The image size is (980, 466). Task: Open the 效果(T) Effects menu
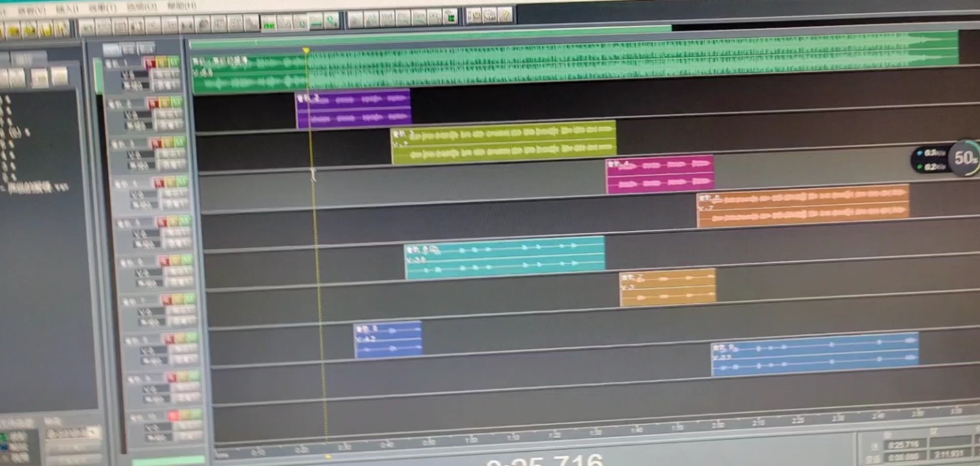click(x=102, y=9)
